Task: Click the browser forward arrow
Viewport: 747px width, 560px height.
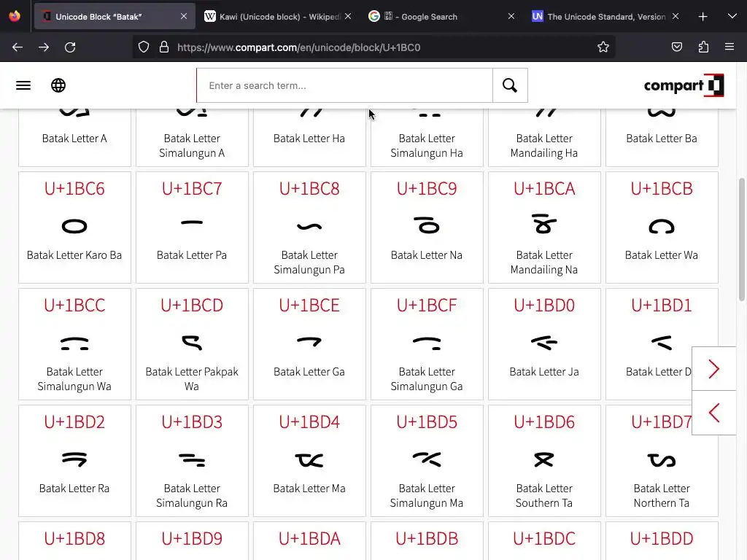Action: pyautogui.click(x=44, y=47)
